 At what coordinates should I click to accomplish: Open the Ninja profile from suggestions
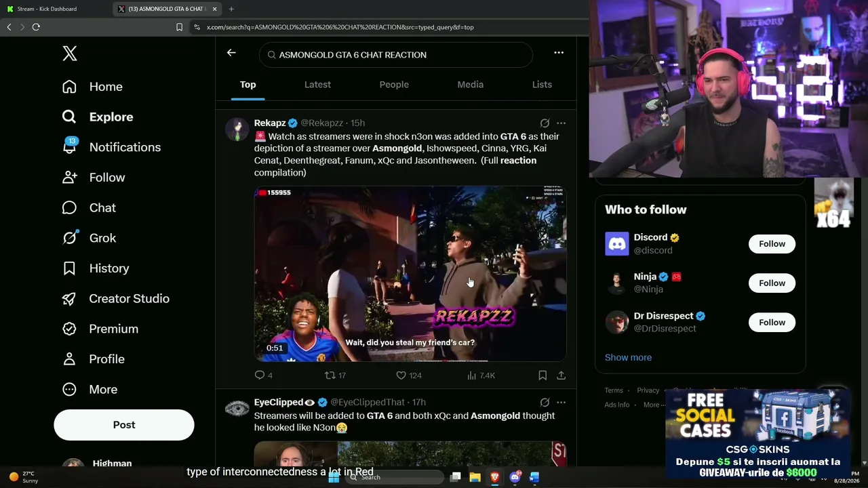645,277
